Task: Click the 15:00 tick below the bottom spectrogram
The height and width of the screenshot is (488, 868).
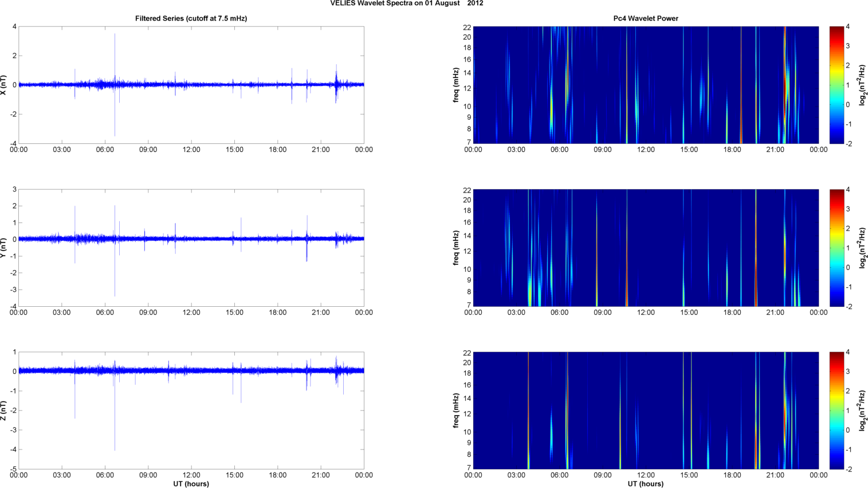Action: tap(689, 475)
